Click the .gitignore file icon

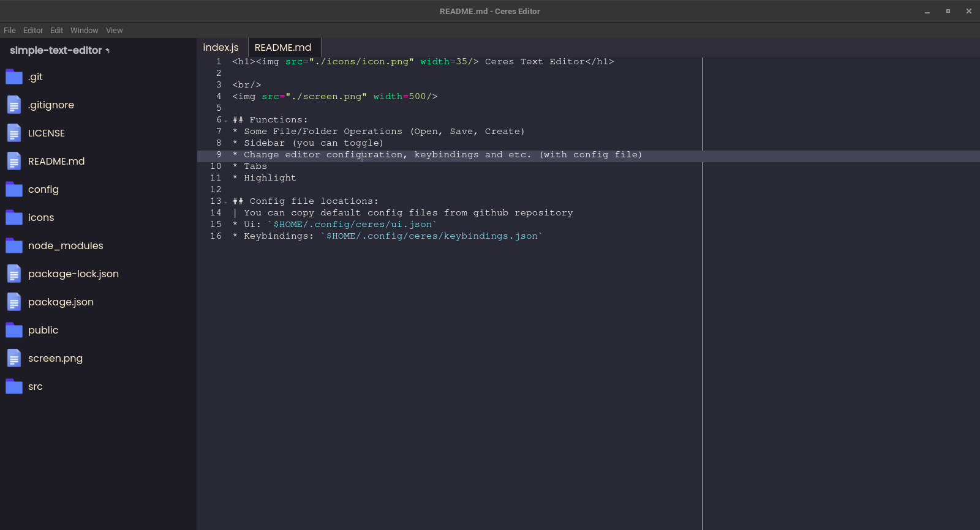[x=14, y=105]
